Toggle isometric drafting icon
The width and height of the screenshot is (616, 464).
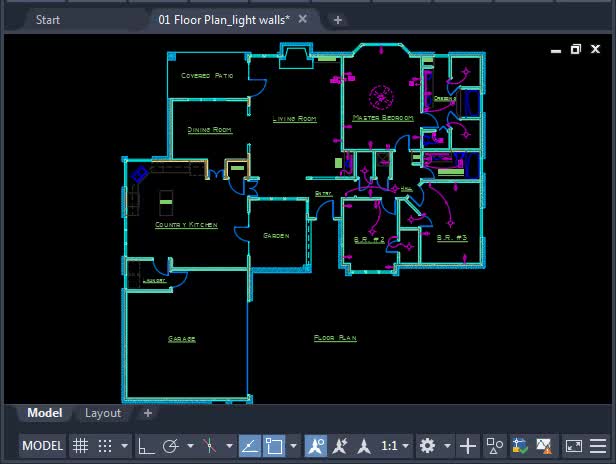[x=209, y=446]
